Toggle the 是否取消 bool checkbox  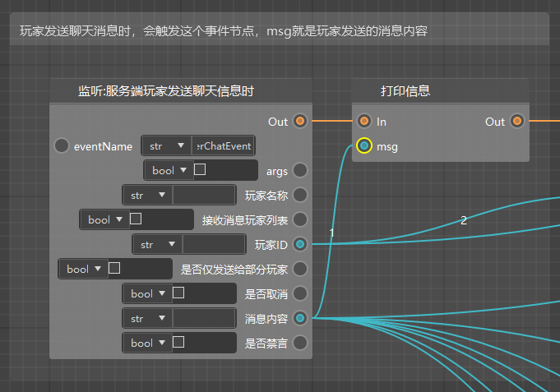(178, 293)
